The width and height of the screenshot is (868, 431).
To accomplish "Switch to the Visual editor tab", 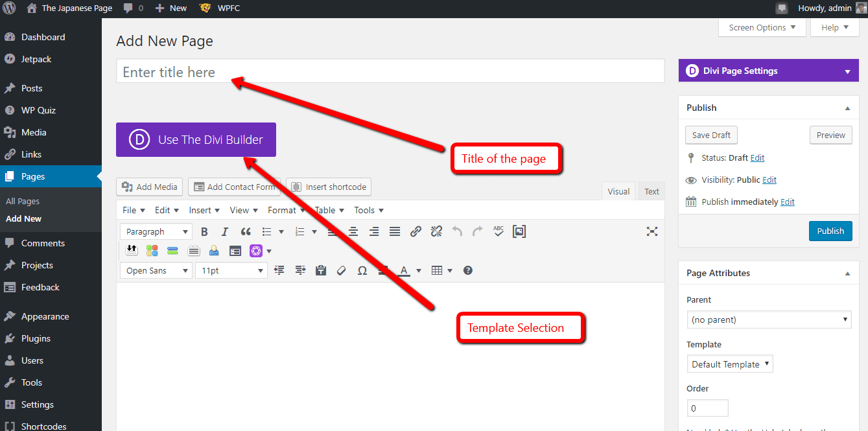I will coord(618,191).
